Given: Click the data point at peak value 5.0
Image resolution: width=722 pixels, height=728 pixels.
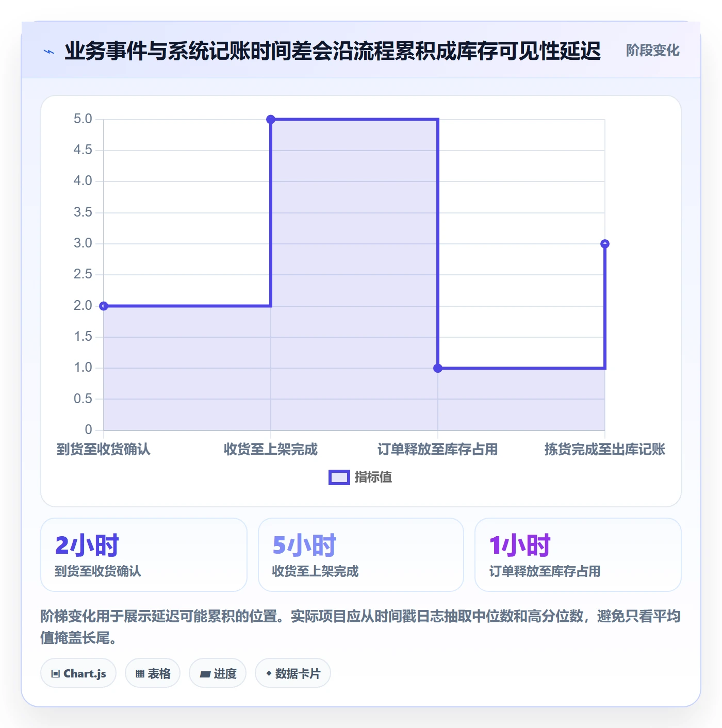Looking at the screenshot, I should [x=271, y=120].
